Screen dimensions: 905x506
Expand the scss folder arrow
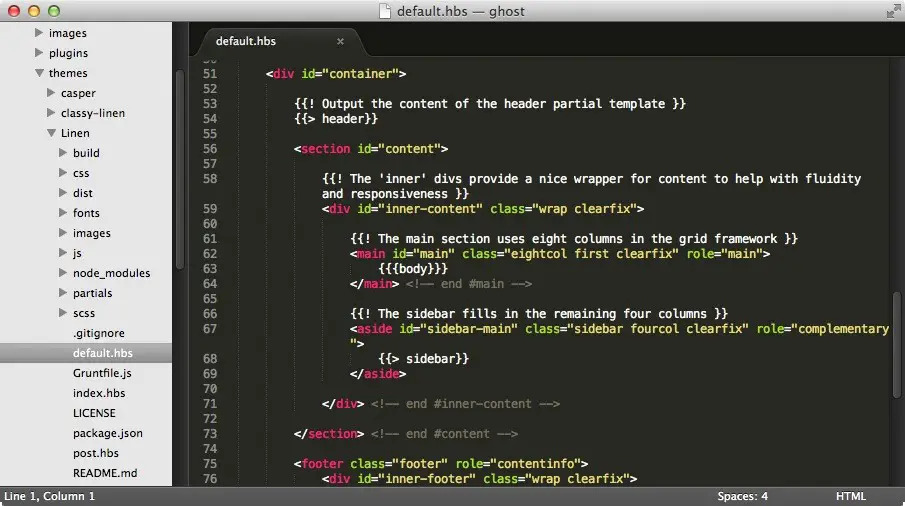(63, 313)
